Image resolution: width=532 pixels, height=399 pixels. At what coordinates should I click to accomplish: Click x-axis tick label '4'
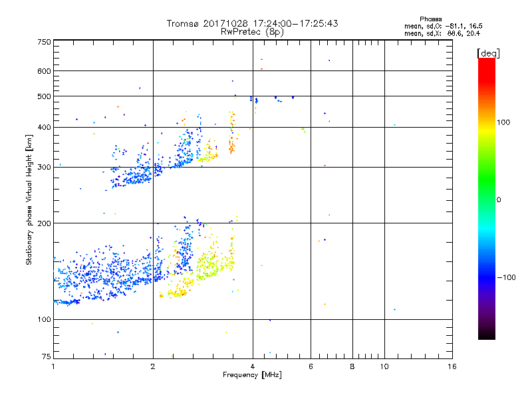(253, 366)
